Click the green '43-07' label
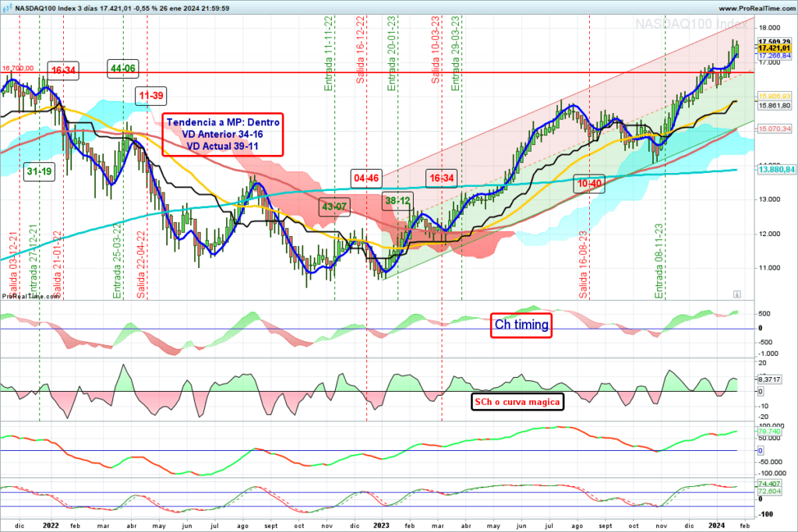 (334, 206)
